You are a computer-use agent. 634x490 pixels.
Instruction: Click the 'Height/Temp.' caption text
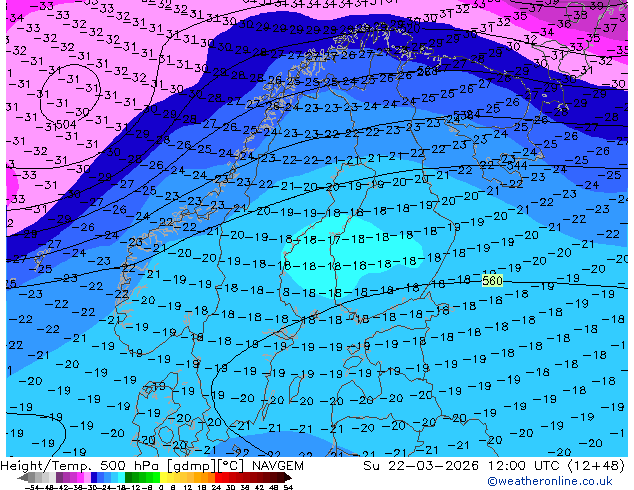(x=46, y=466)
